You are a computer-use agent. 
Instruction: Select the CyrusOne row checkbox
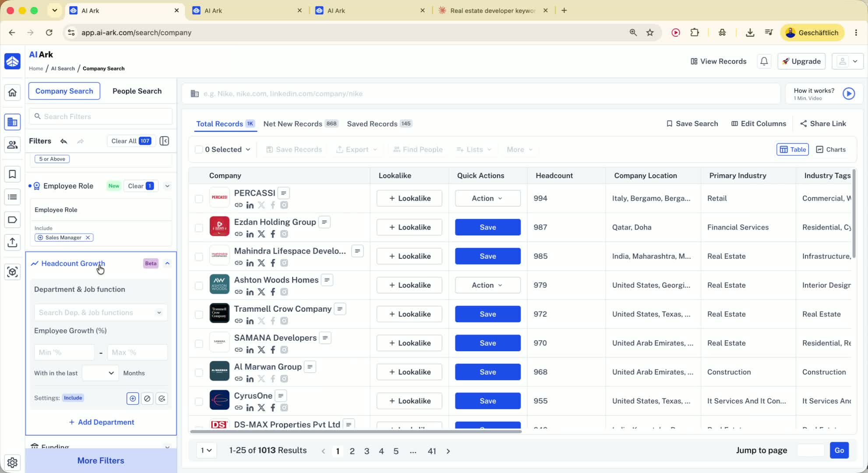click(199, 401)
